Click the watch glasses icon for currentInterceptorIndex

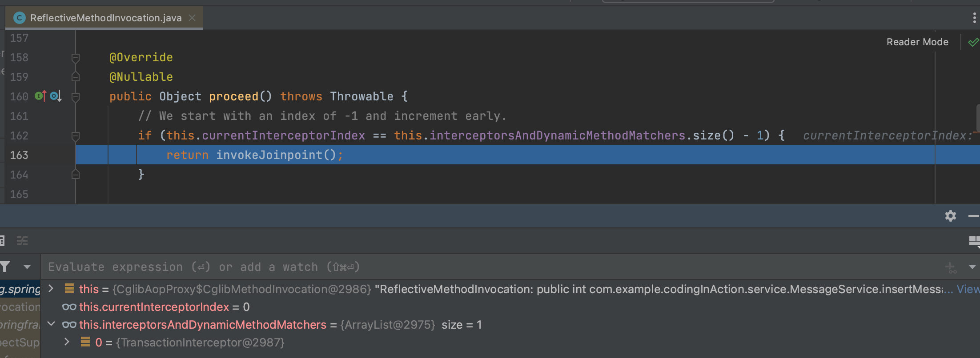(69, 307)
